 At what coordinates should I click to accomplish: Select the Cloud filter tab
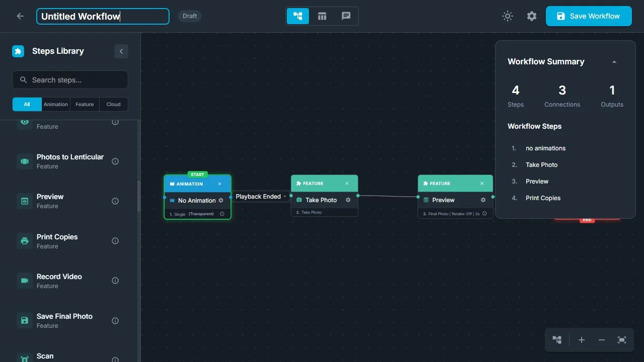(x=114, y=105)
